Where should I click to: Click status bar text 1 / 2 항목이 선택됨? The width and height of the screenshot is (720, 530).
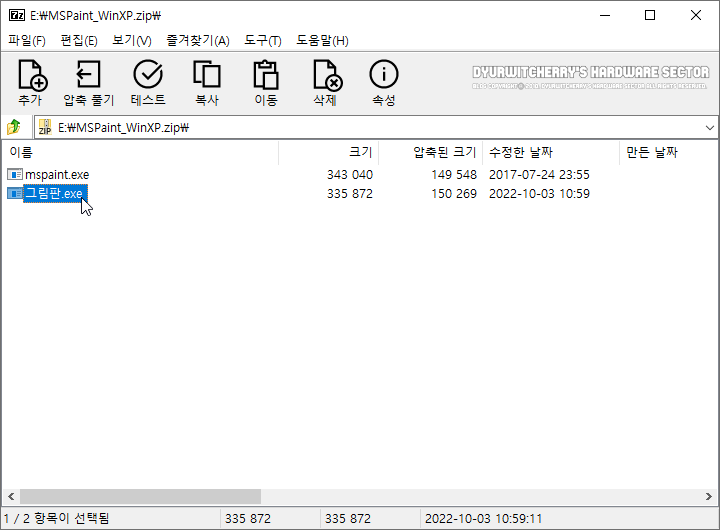[56, 519]
